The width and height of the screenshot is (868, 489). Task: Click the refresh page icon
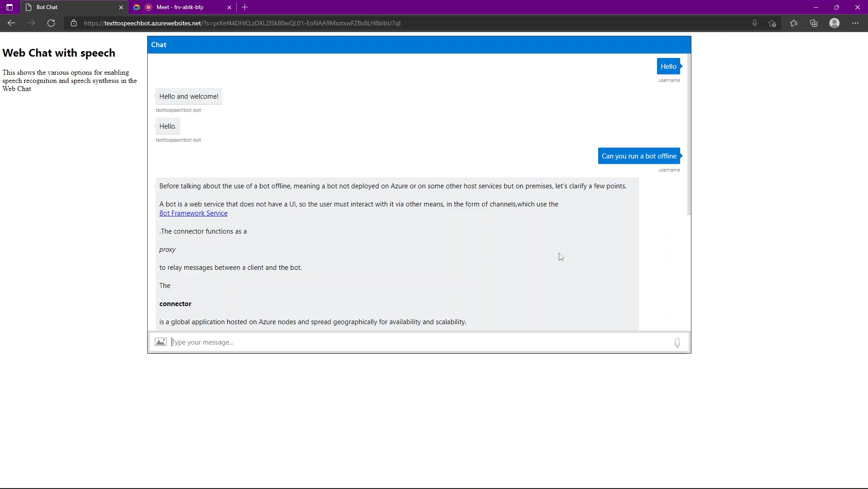coord(51,23)
